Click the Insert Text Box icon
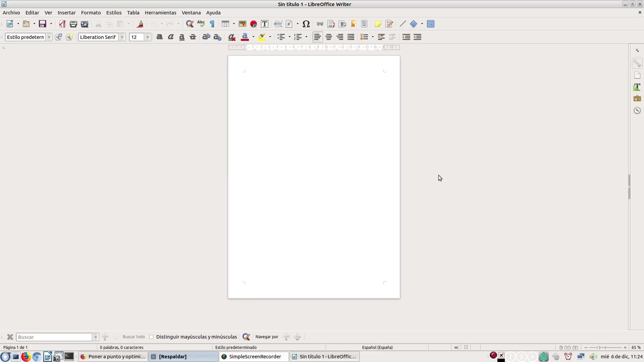This screenshot has height=362, width=644. point(264,24)
